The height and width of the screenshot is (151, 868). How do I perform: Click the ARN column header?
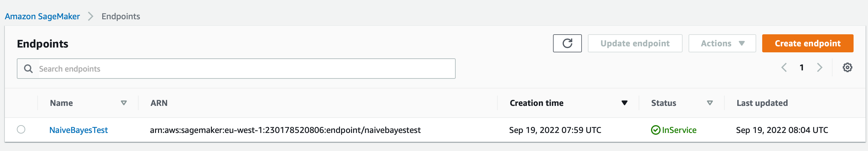159,103
